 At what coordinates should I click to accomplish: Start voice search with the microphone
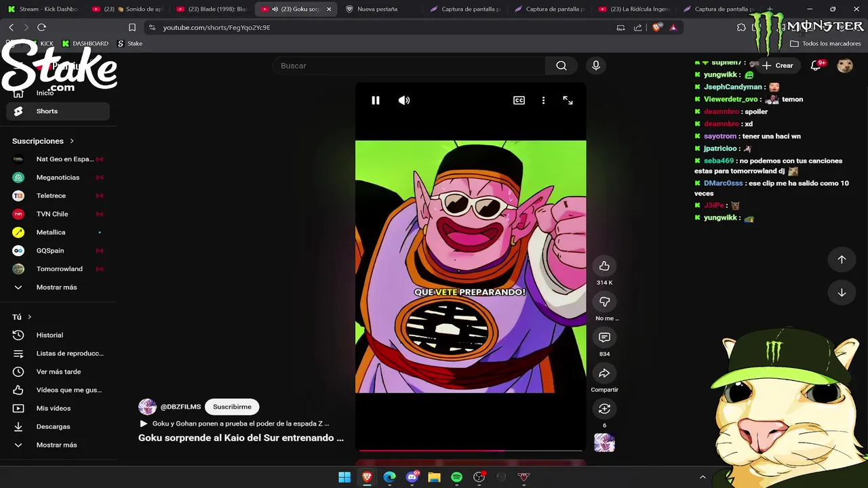(x=595, y=66)
